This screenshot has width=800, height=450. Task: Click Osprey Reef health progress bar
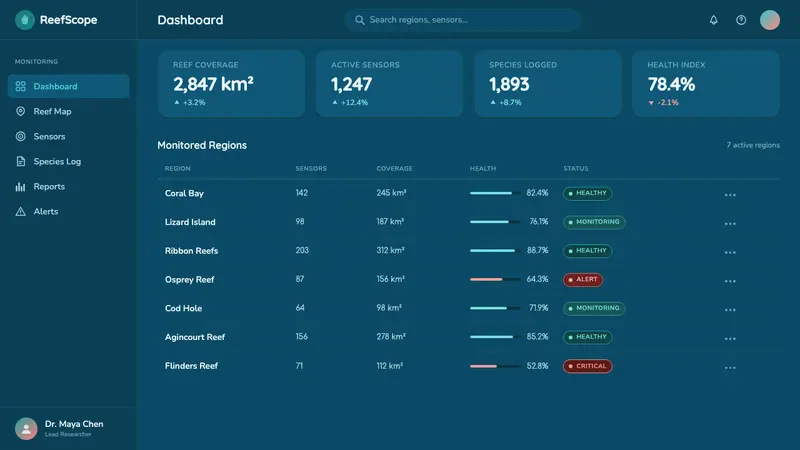pyautogui.click(x=495, y=280)
